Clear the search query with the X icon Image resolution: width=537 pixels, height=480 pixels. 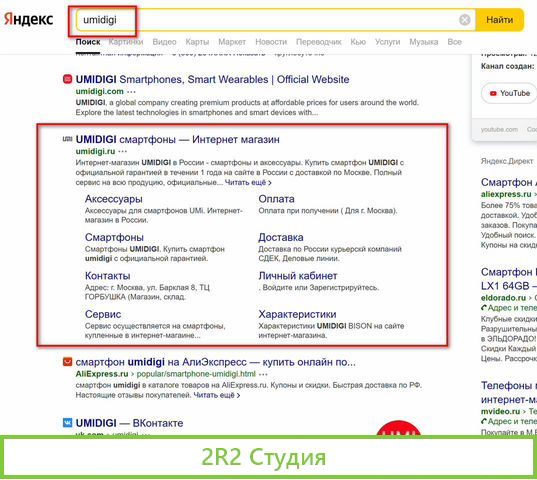point(464,20)
